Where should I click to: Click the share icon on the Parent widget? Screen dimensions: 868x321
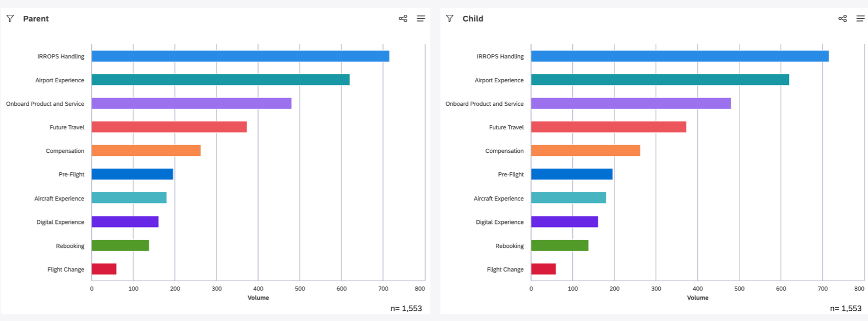(x=403, y=18)
